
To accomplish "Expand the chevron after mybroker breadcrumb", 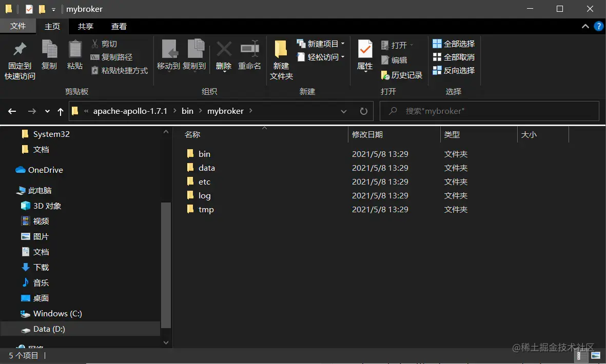I will pyautogui.click(x=251, y=111).
